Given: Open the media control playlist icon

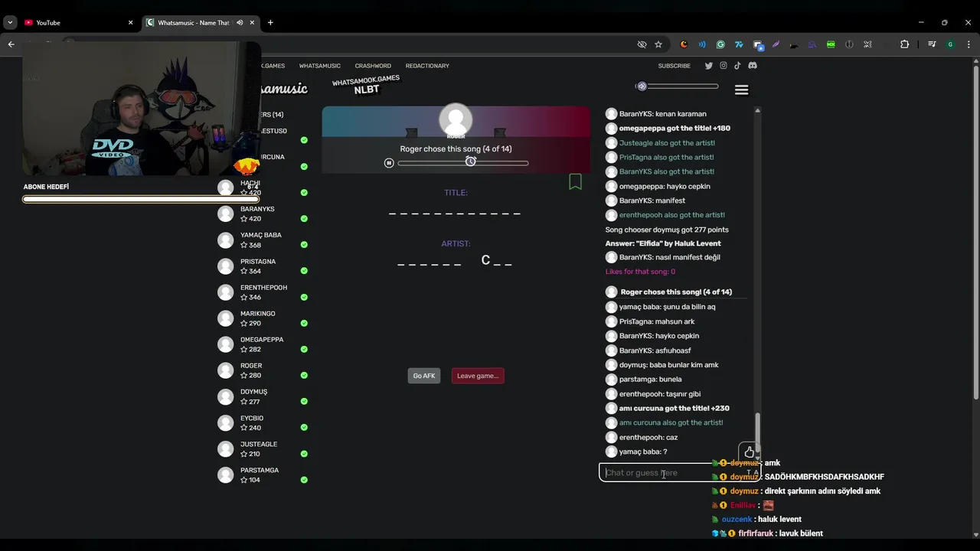Looking at the screenshot, I should [932, 44].
